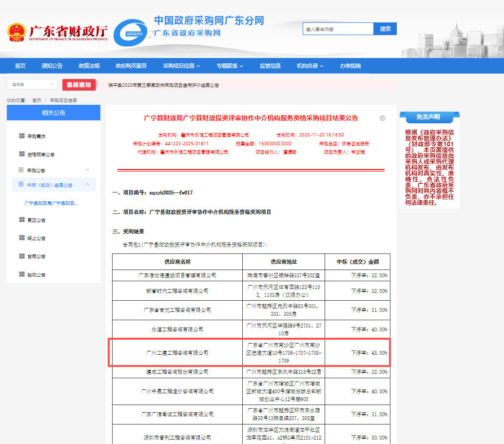Click the grid icon beside 采购需求

[x=21, y=136]
